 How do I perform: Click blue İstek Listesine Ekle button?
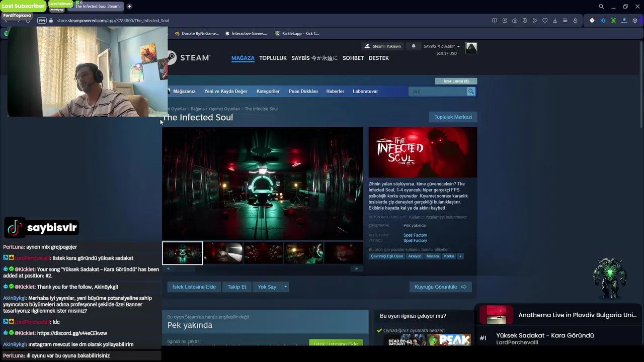[x=194, y=287]
